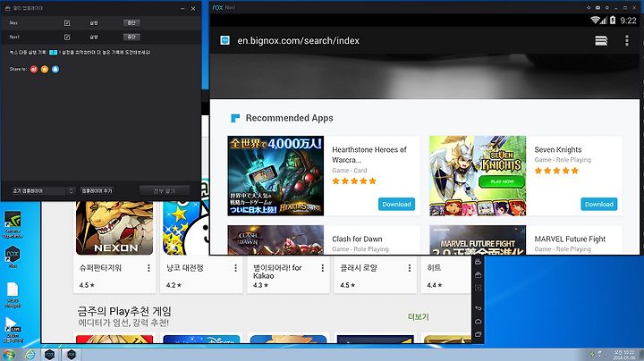Click the grayed-out button in the bottom-right of multi-player manager
This screenshot has width=644, height=361.
coord(165,190)
